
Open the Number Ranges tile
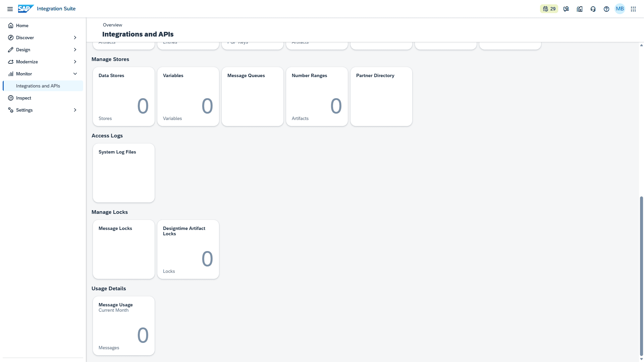click(x=317, y=97)
